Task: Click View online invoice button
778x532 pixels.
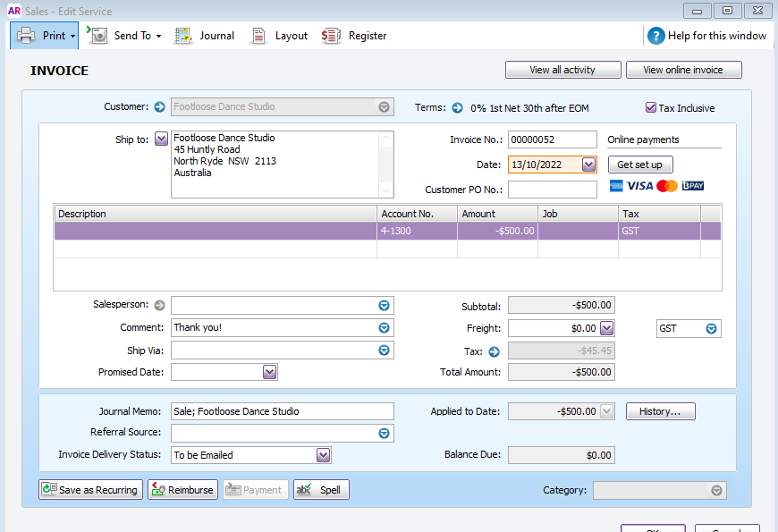Action: point(683,70)
